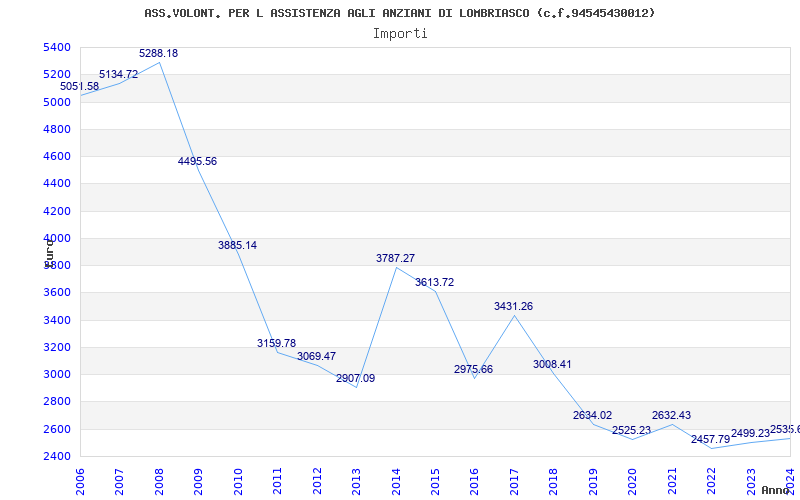Click the 2020 x-axis year label
800x500 pixels.
(633, 482)
